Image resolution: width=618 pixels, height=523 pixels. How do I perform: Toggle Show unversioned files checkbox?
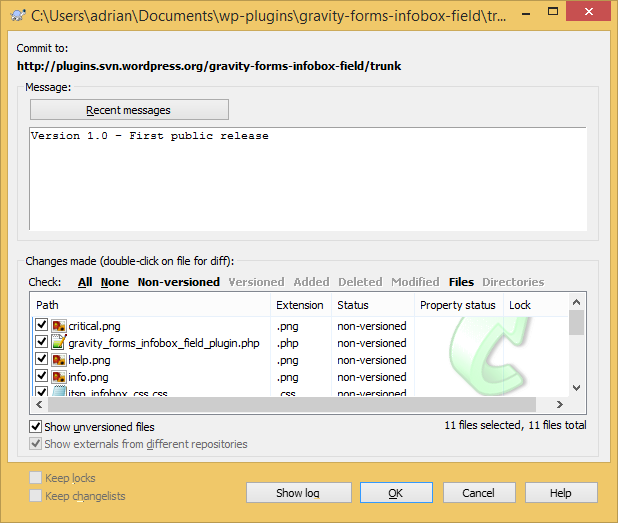coord(37,427)
